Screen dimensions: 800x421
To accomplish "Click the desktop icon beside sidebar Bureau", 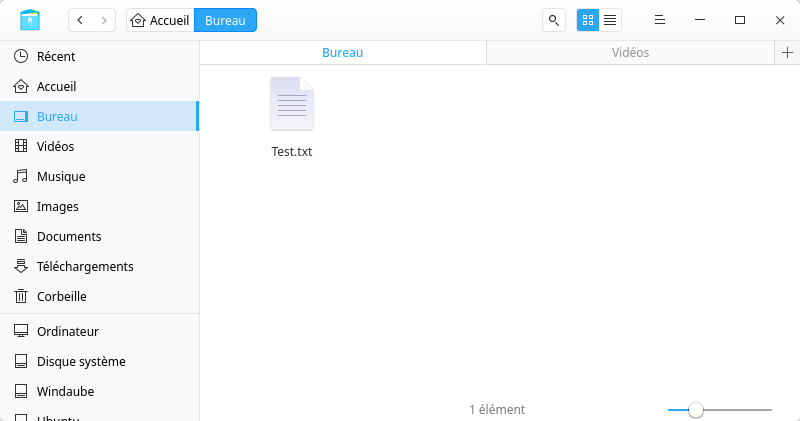I will (21, 116).
